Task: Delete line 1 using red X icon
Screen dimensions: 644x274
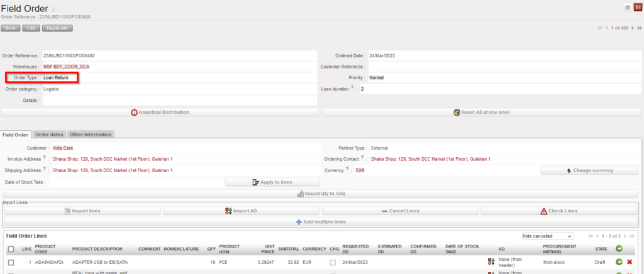Action: point(630,262)
